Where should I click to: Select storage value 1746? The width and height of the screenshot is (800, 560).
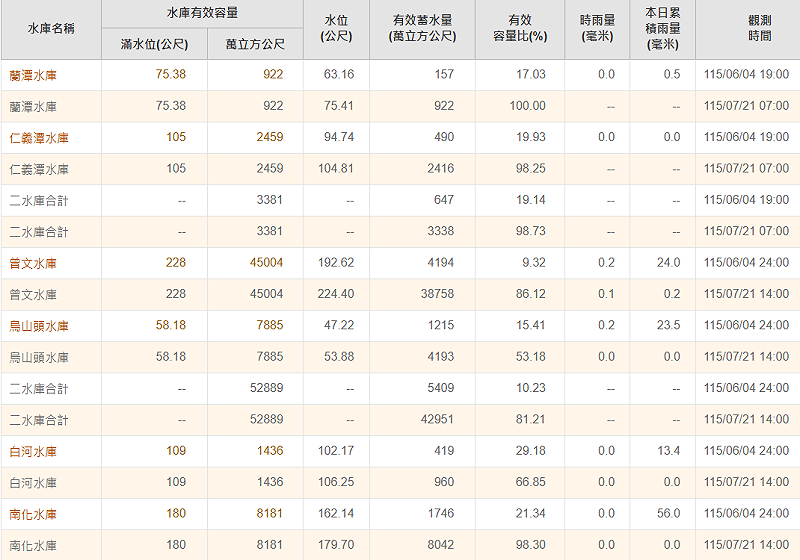pyautogui.click(x=441, y=514)
